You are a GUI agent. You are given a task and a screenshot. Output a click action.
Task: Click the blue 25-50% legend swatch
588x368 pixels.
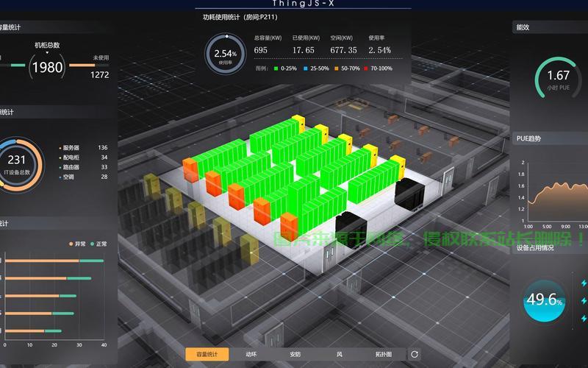coord(305,68)
